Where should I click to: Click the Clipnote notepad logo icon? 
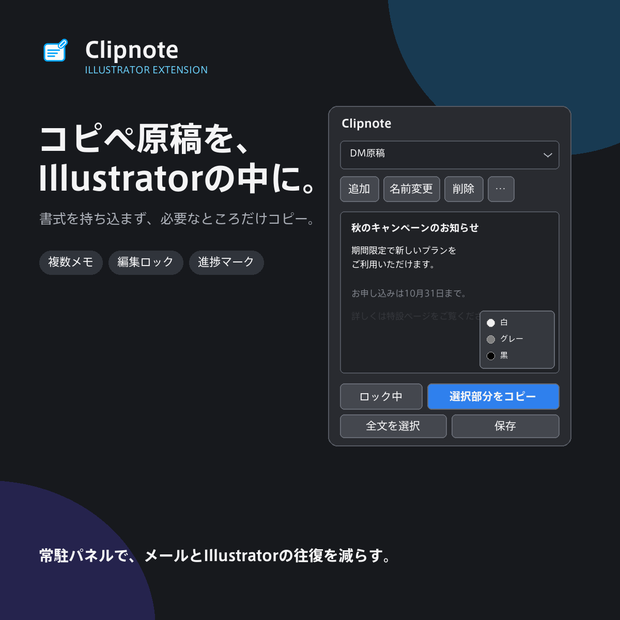(x=55, y=50)
